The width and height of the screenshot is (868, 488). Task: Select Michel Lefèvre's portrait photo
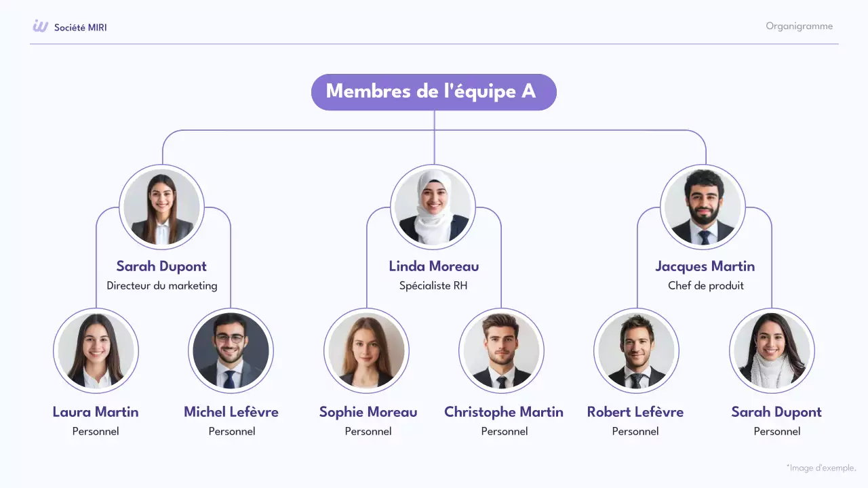[x=231, y=351]
